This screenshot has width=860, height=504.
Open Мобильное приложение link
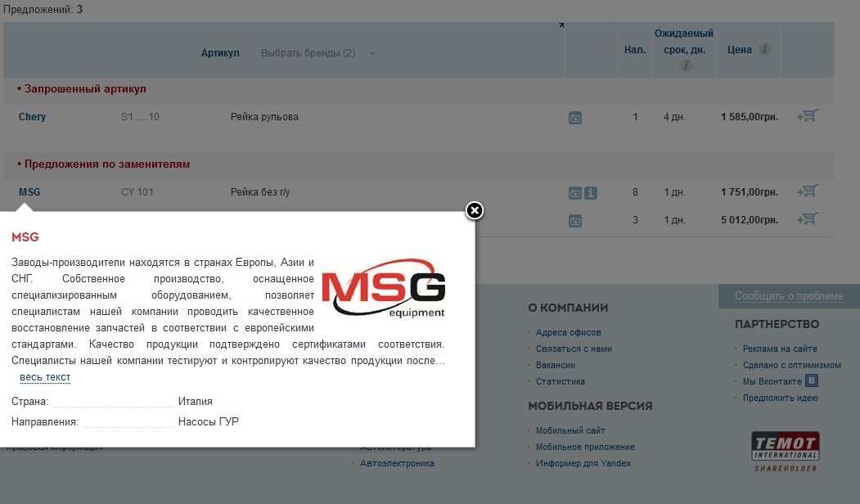click(x=585, y=448)
